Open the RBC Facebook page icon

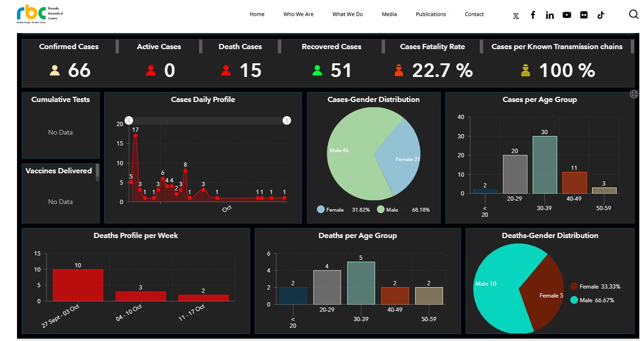(x=533, y=15)
